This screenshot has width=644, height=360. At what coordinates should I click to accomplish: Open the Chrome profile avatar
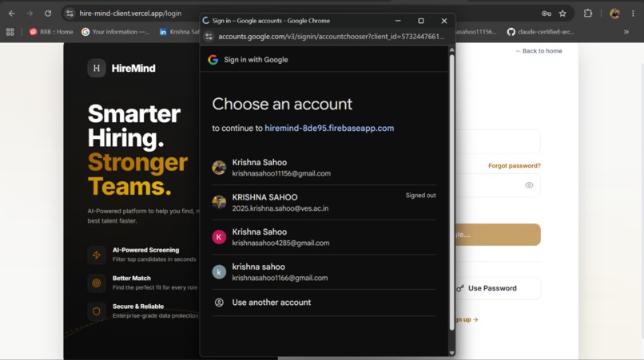click(614, 14)
